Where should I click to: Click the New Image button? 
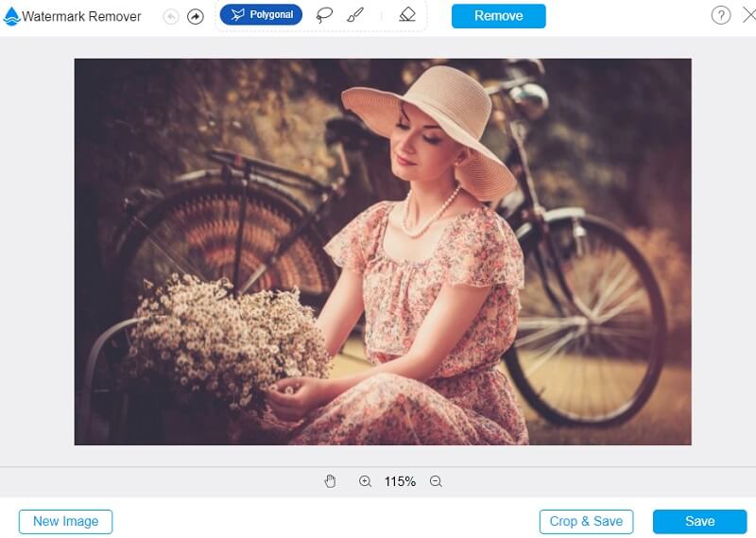[65, 521]
